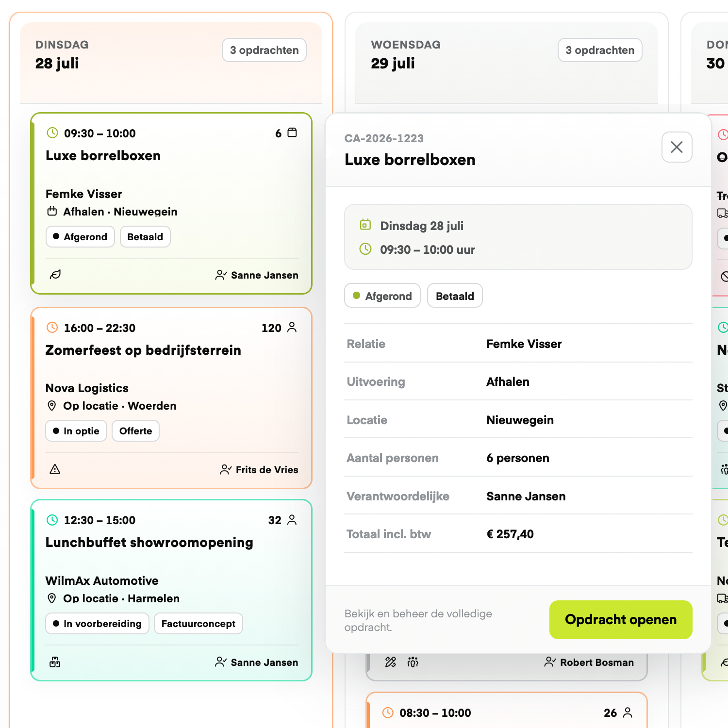Click Femke Visser on the Luxe borrelboxen card
Image resolution: width=728 pixels, height=728 pixels.
84,194
